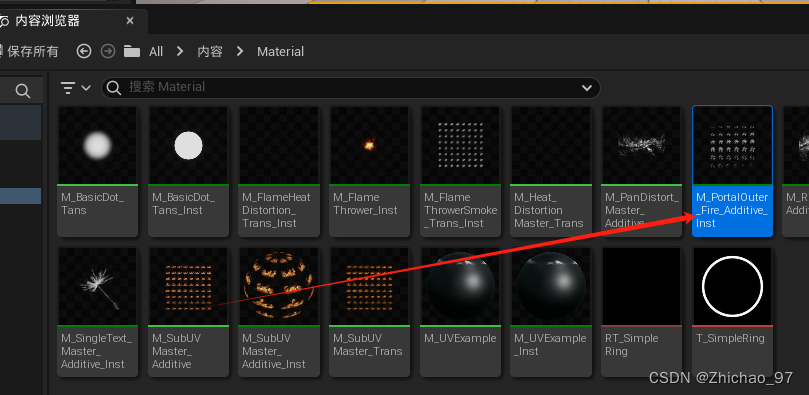Select the M_PortalOuter_Fire_Additive_Inst asset

coord(732,171)
